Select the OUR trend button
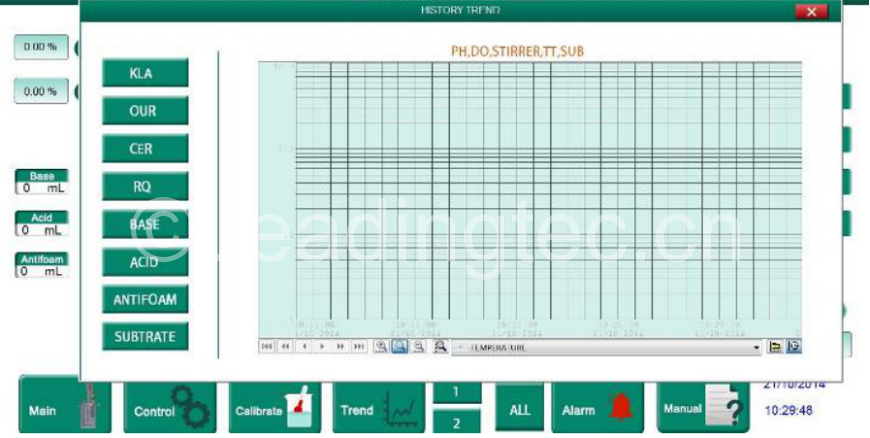870x438 pixels. (144, 111)
